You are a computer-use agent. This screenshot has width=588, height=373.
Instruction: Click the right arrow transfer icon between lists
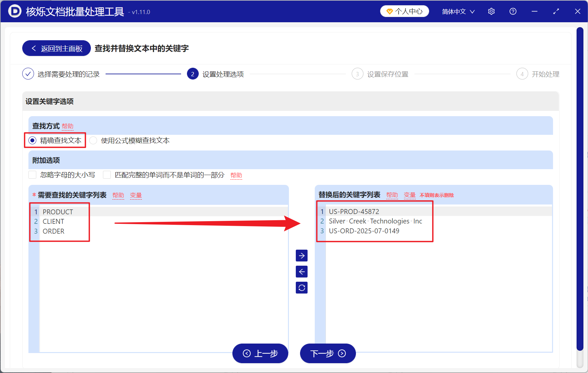click(301, 256)
